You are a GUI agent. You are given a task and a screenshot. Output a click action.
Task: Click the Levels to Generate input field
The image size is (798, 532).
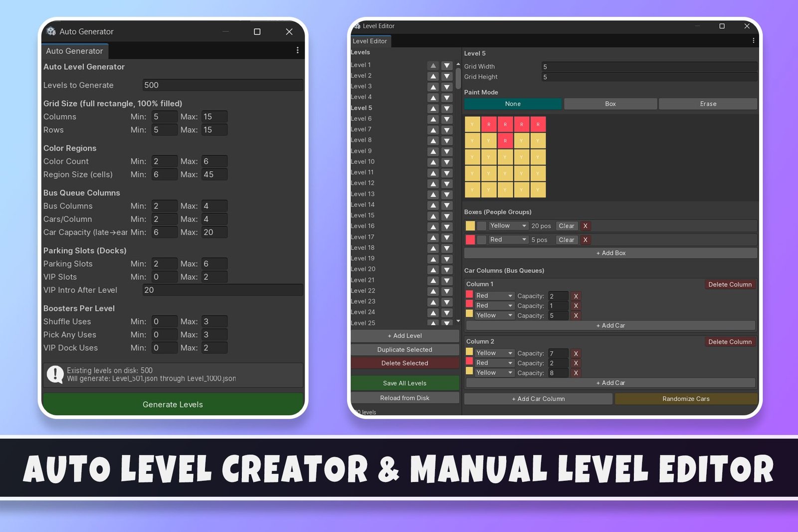(x=223, y=85)
